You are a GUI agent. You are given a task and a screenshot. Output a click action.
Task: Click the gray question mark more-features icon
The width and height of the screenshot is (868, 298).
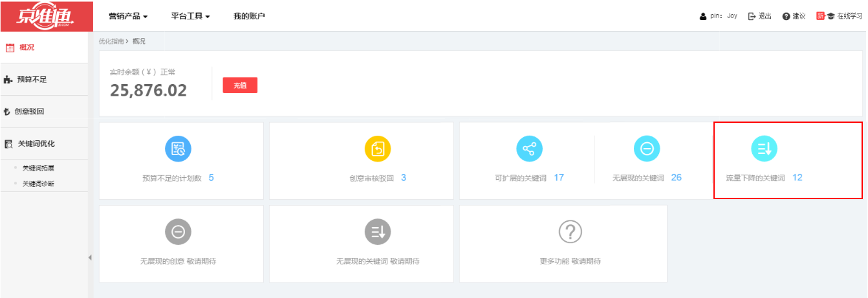570,231
